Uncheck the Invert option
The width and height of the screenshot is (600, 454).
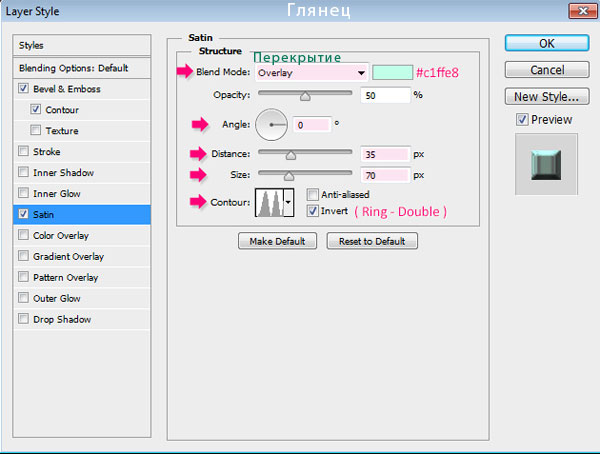click(x=312, y=211)
